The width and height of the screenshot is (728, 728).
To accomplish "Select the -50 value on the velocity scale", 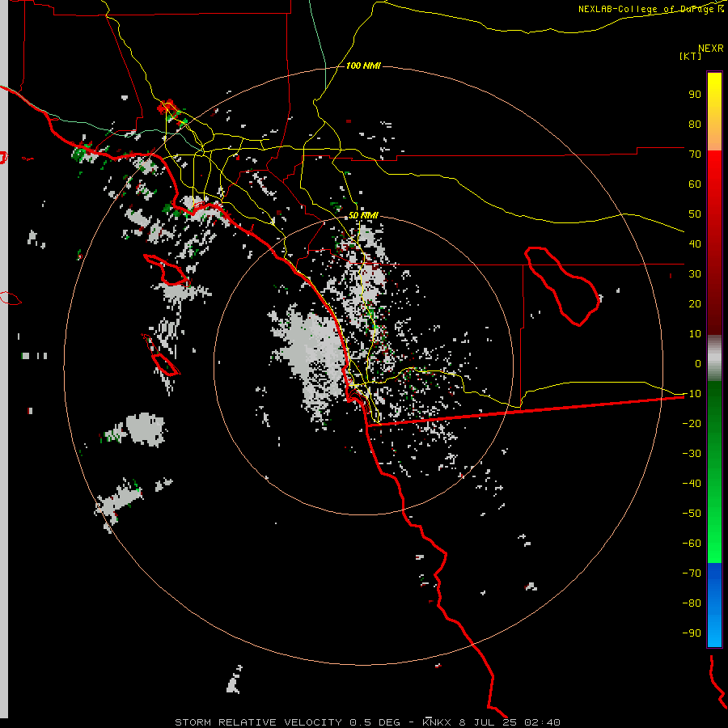I will click(692, 513).
